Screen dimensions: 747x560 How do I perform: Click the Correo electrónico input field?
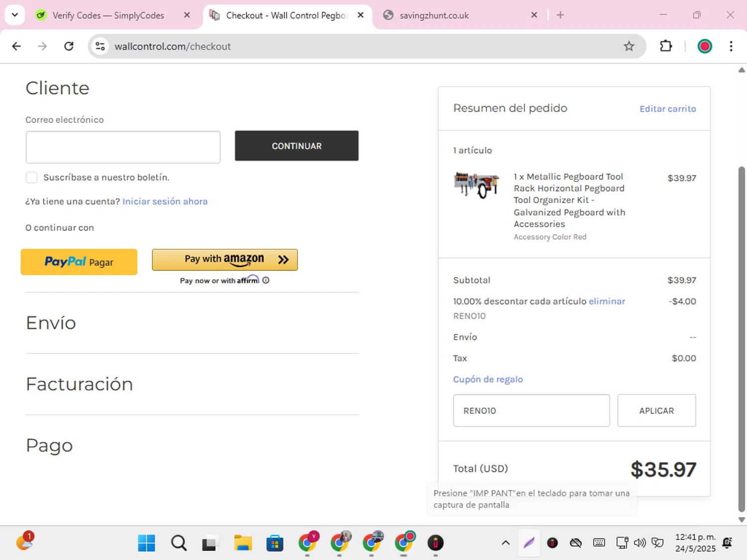(x=123, y=147)
